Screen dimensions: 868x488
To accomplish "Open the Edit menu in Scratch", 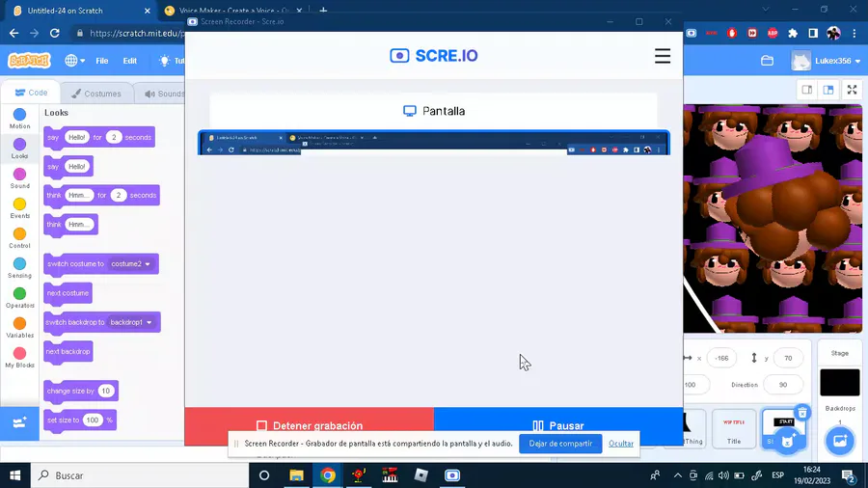I will pos(129,61).
